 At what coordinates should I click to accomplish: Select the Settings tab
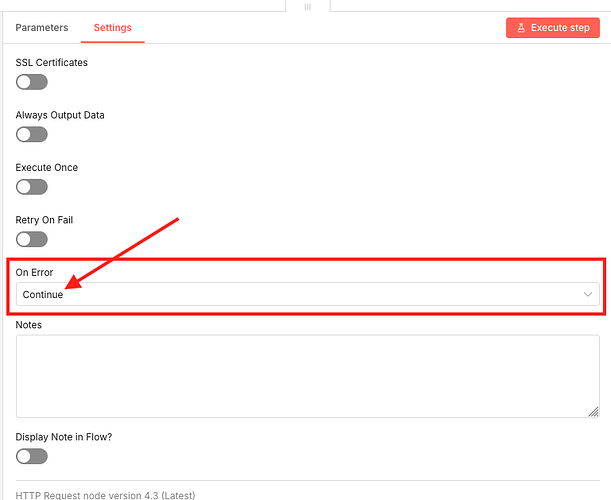click(x=113, y=28)
